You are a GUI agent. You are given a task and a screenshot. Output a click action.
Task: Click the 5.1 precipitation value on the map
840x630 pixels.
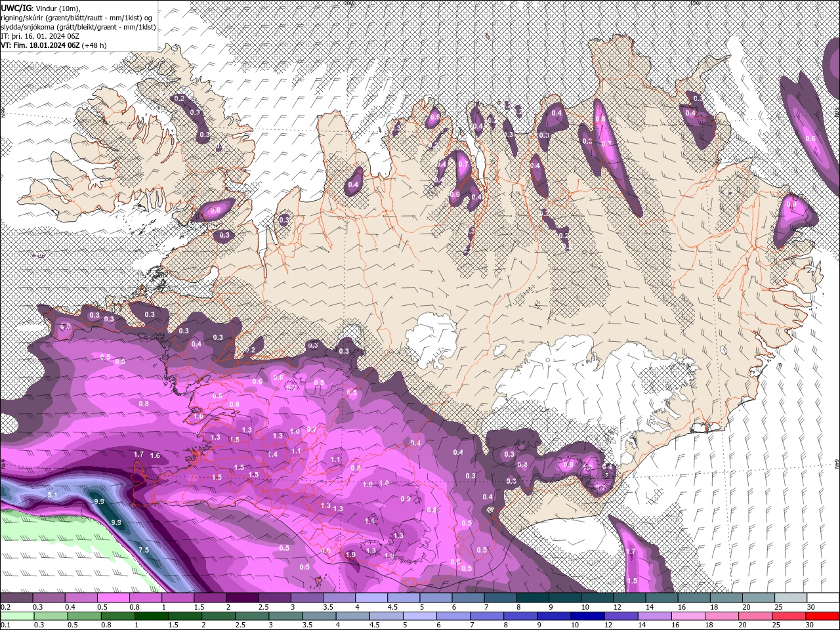pos(53,495)
